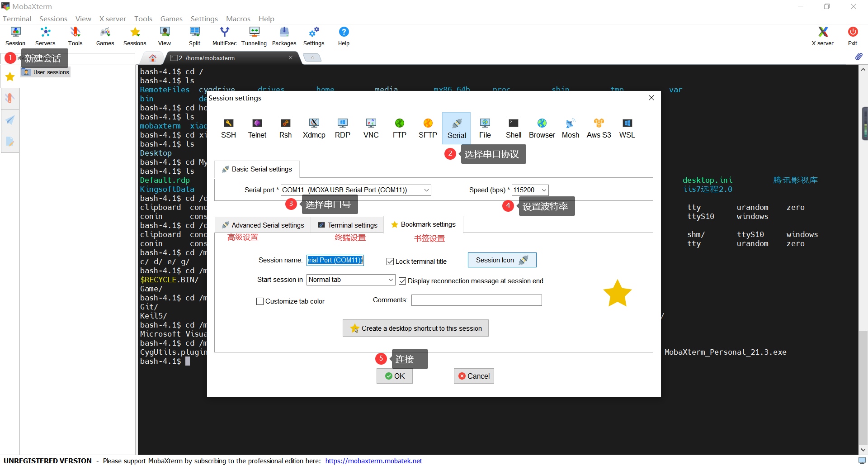The height and width of the screenshot is (466, 868).
Task: Open the Help toolbar icon
Action: pos(344,36)
